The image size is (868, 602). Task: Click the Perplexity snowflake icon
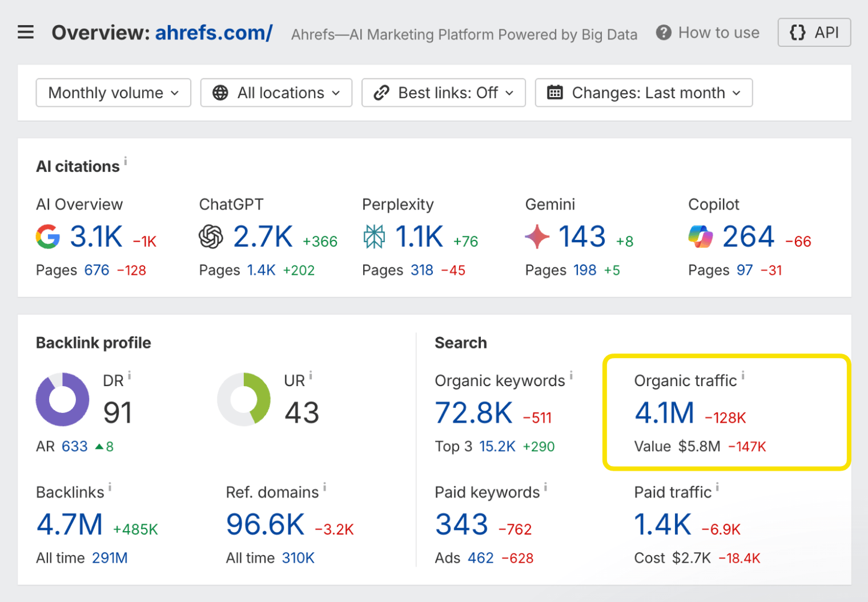point(374,236)
